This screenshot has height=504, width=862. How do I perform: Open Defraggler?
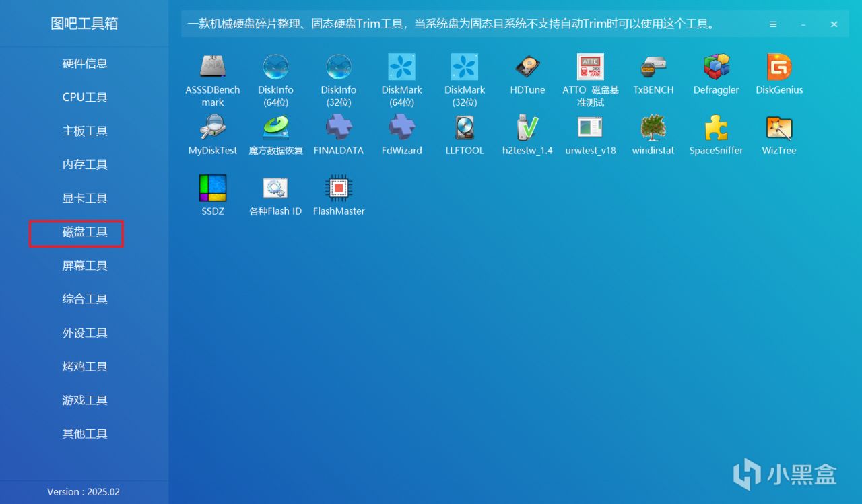[x=717, y=75]
